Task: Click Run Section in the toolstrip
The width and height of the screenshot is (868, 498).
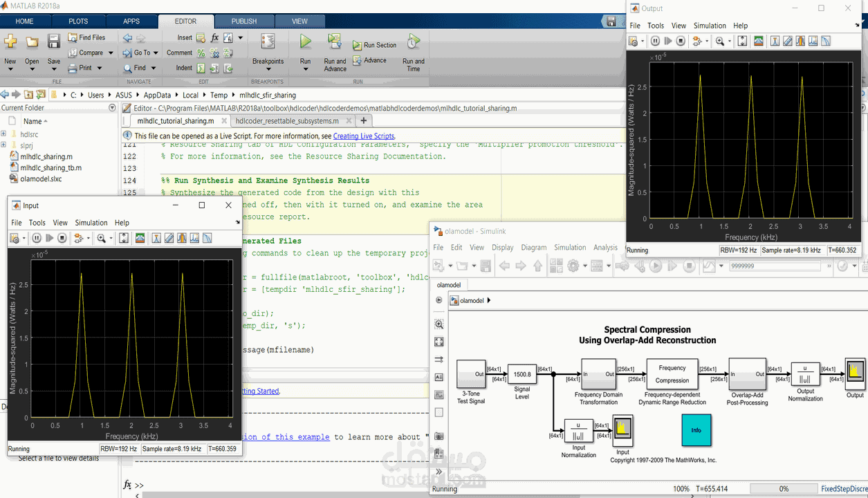Action: [374, 45]
